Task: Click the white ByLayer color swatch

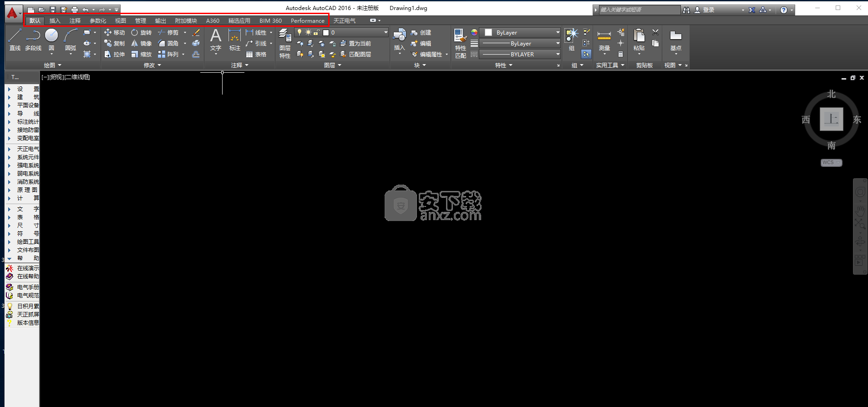Action: tap(488, 33)
